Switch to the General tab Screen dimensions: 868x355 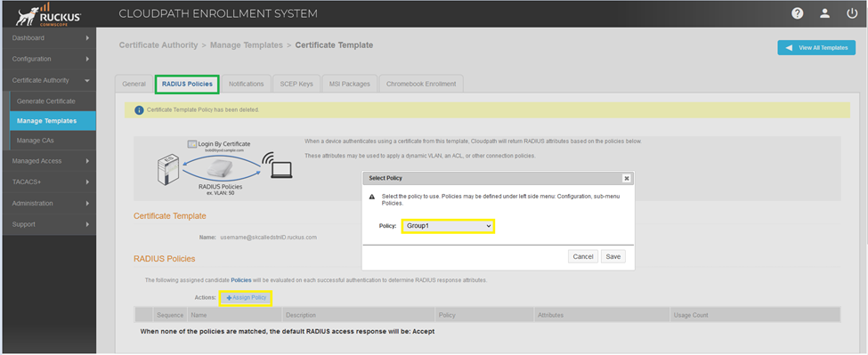(134, 84)
